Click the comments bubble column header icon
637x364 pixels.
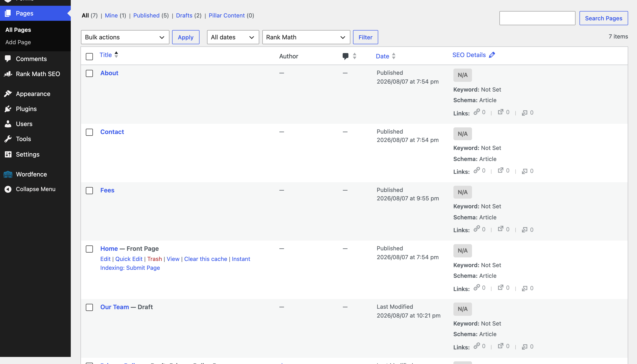pyautogui.click(x=345, y=56)
